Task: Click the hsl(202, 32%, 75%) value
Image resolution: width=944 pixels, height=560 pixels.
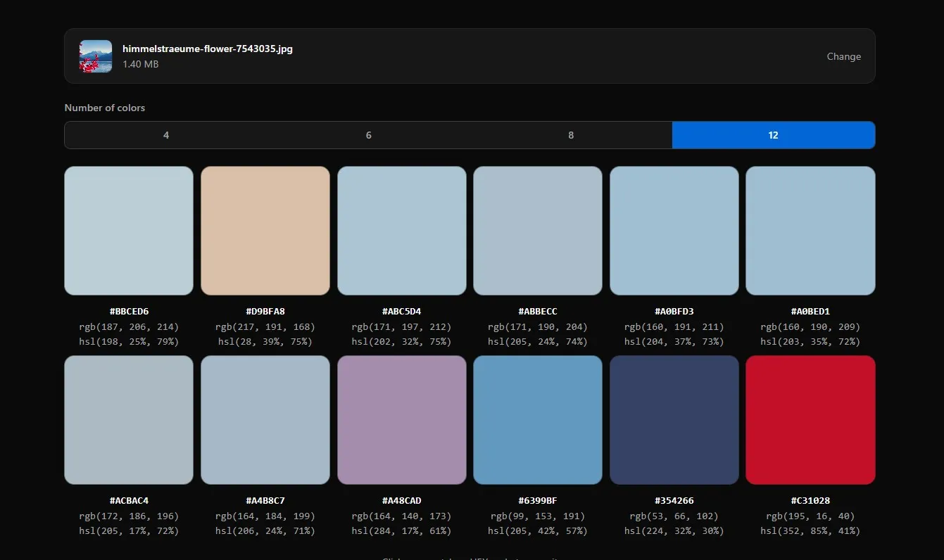Action: (402, 342)
